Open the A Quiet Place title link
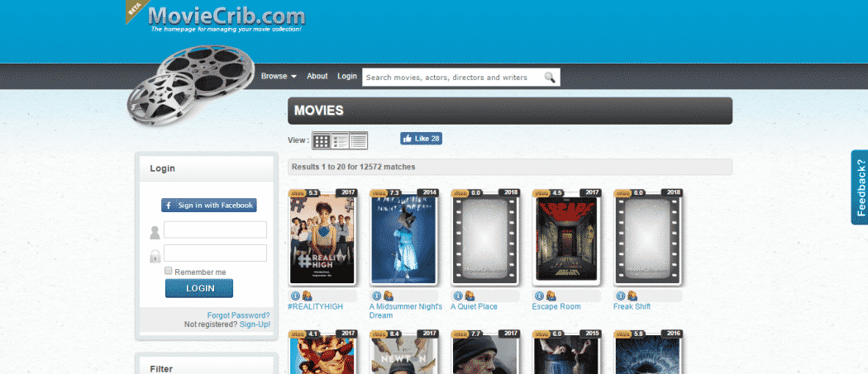Image resolution: width=868 pixels, height=374 pixels. coord(474,306)
